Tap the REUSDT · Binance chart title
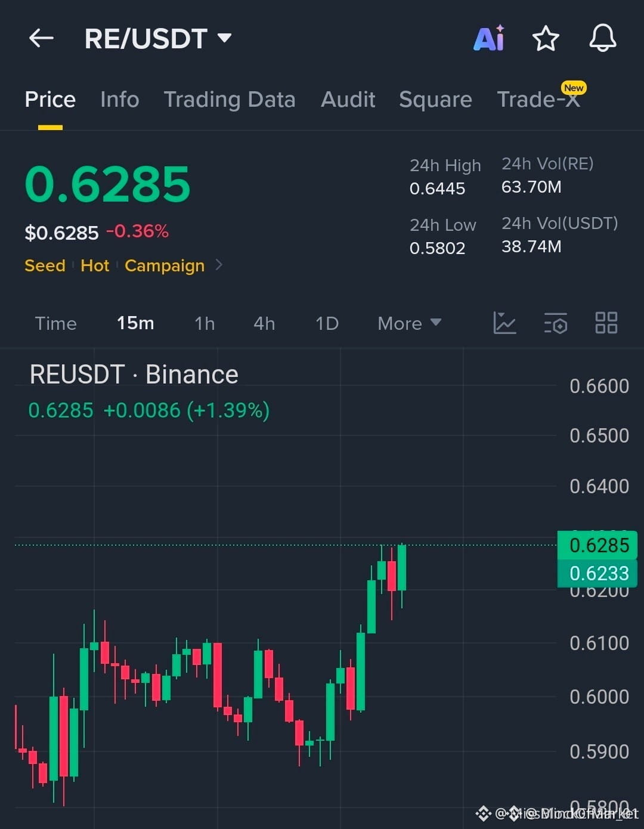Image resolution: width=644 pixels, height=829 pixels. [134, 375]
